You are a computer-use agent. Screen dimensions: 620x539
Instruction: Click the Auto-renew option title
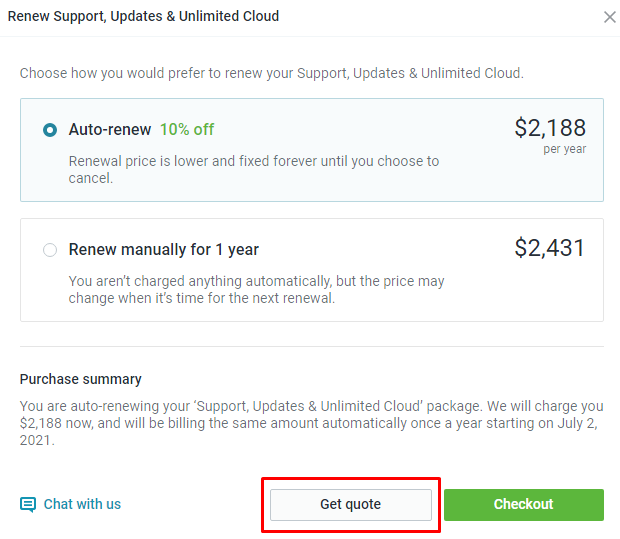[x=110, y=130]
